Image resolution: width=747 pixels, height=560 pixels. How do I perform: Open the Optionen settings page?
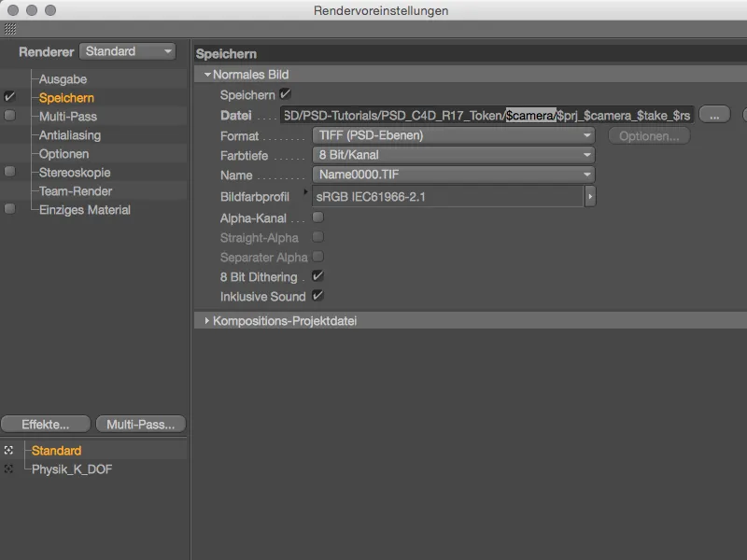pyautogui.click(x=63, y=154)
